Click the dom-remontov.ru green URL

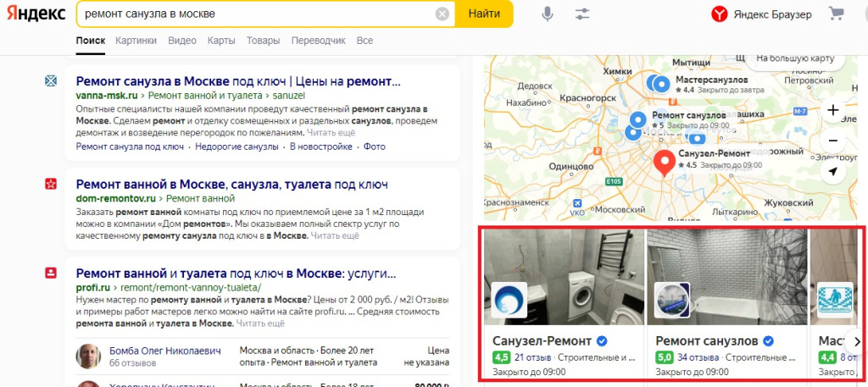[x=115, y=198]
